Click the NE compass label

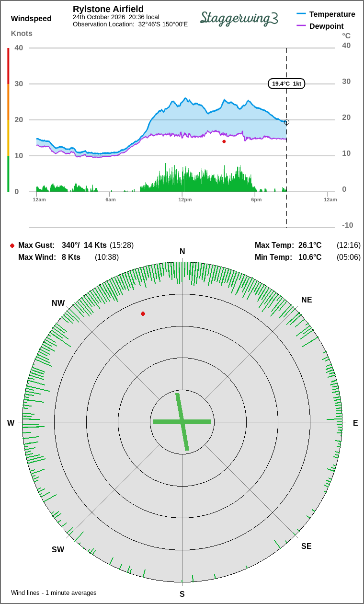[x=307, y=300]
